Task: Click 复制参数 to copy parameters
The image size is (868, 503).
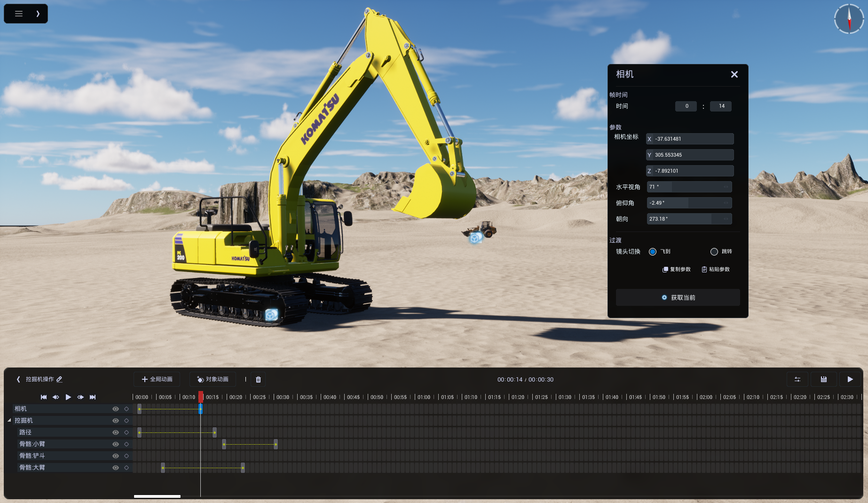Action: (x=677, y=270)
